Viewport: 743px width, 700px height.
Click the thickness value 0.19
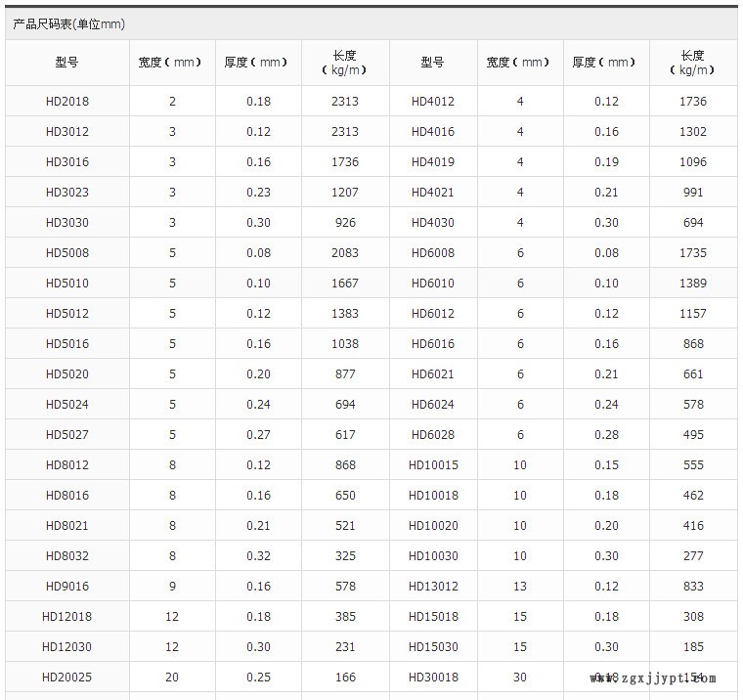point(606,162)
